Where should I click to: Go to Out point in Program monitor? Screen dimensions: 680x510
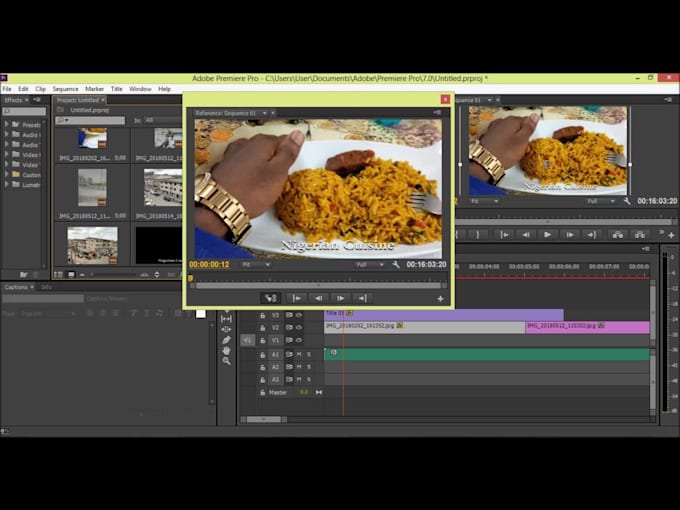pyautogui.click(x=592, y=235)
